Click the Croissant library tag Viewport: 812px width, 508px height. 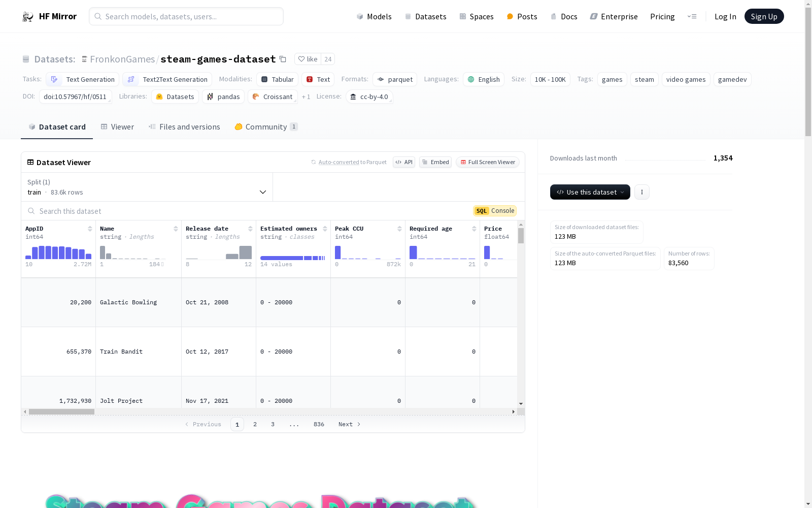tap(273, 97)
